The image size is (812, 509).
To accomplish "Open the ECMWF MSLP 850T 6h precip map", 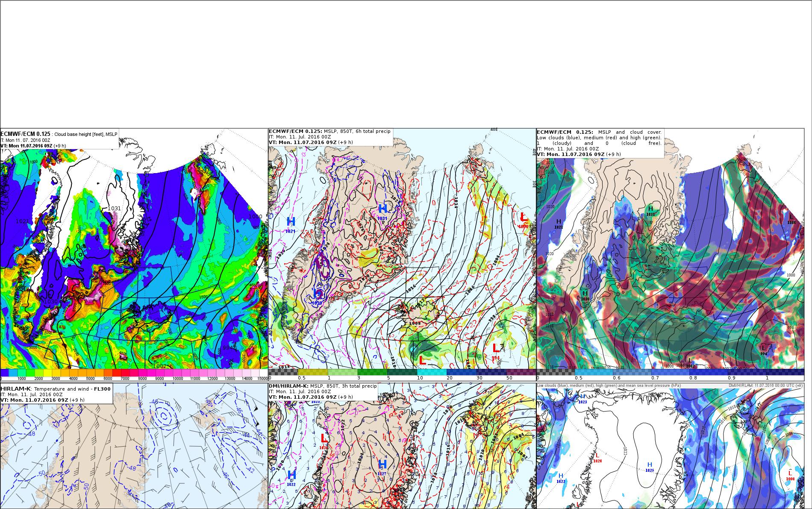I will point(402,255).
